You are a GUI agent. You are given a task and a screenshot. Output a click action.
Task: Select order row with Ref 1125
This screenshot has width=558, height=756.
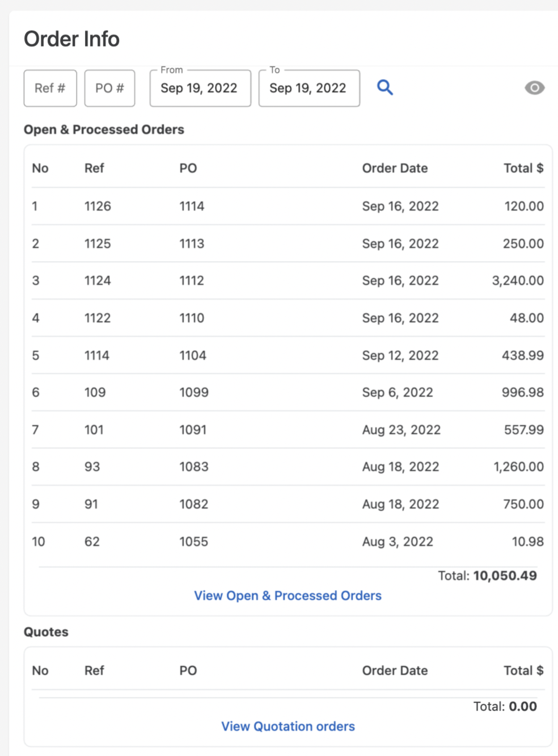coord(98,243)
